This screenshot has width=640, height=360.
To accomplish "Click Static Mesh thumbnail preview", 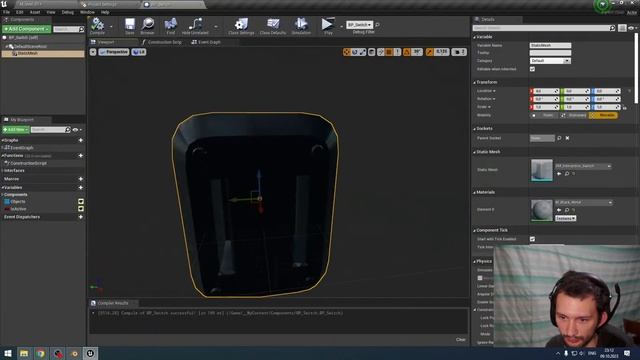I will click(542, 170).
